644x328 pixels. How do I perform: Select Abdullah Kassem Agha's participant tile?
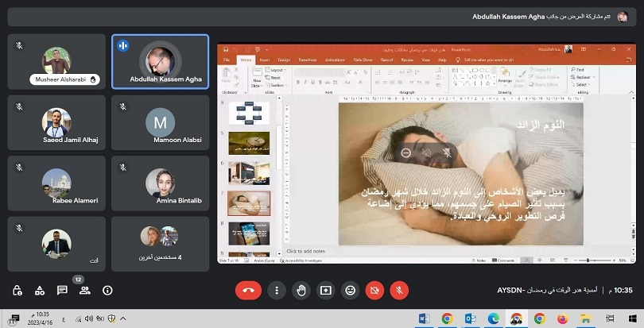tap(160, 61)
